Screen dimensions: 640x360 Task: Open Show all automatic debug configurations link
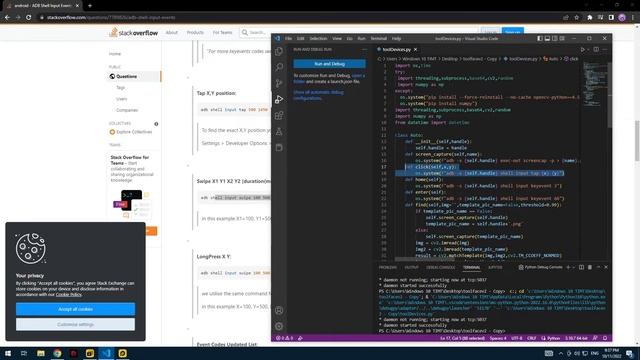[318, 95]
